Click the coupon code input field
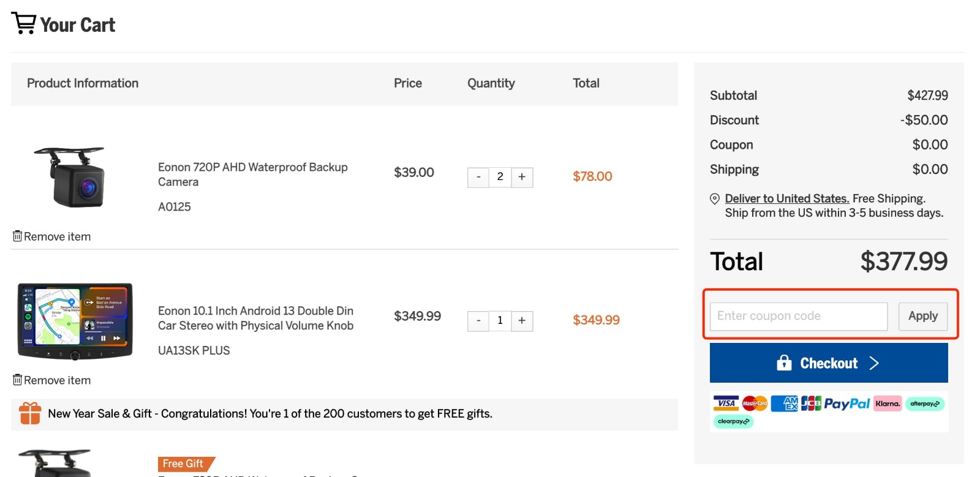Image resolution: width=980 pixels, height=477 pixels. point(797,316)
